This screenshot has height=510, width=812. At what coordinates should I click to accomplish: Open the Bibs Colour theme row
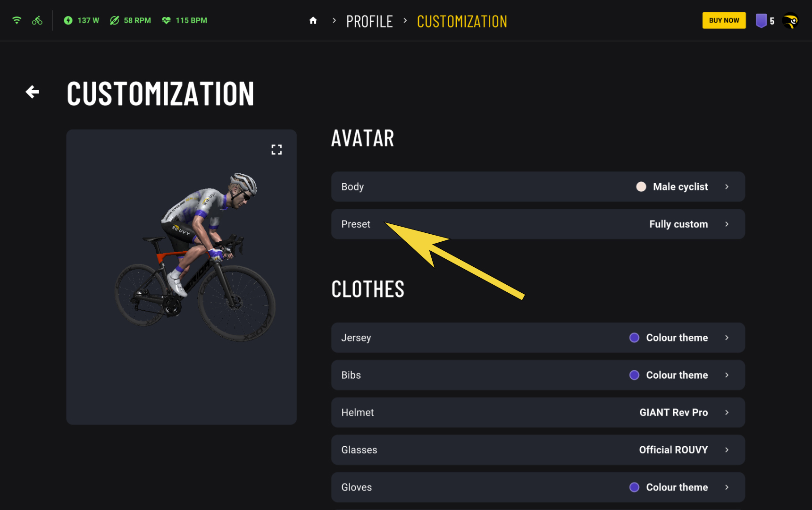[x=538, y=375]
